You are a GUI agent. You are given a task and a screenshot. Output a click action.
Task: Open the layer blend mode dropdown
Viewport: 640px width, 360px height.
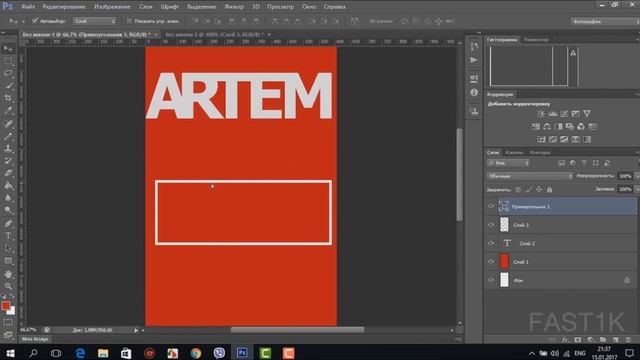point(530,176)
